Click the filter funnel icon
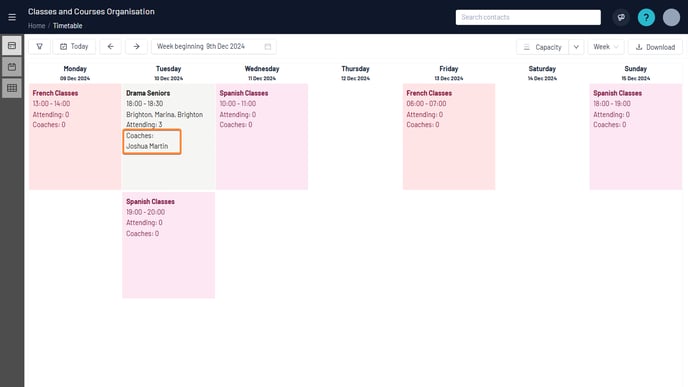688x387 pixels. [39, 47]
